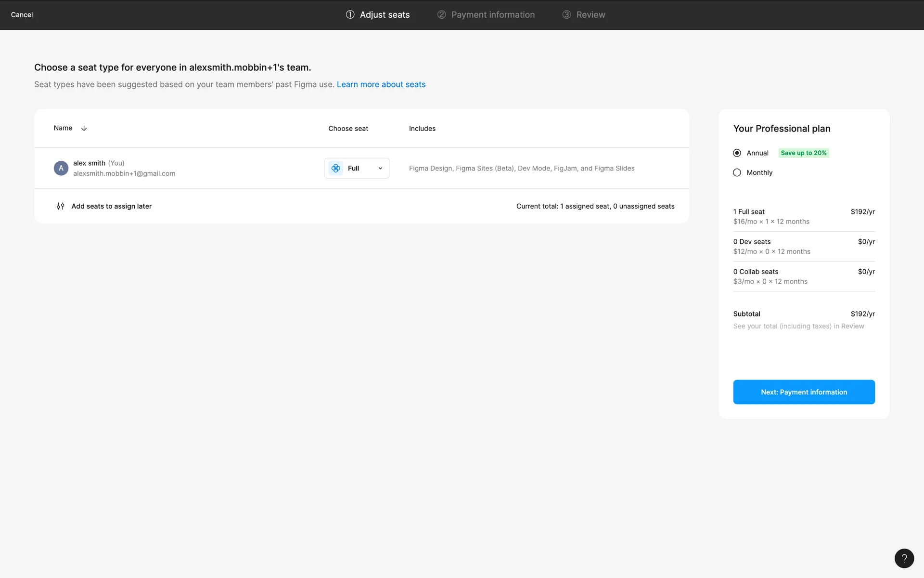Click the step 3 circle icon
This screenshot has width=924, height=578.
(566, 14)
